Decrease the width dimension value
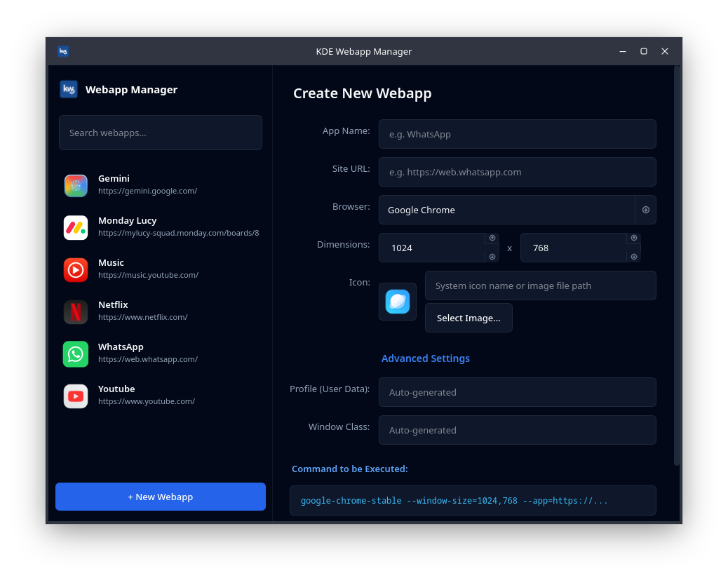This screenshot has width=728, height=578. [x=492, y=257]
